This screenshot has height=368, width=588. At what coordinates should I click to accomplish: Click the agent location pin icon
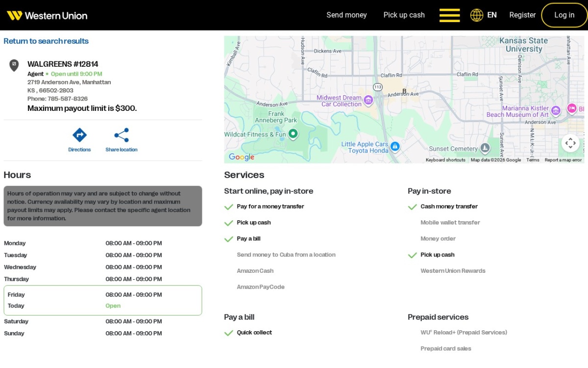pos(14,65)
